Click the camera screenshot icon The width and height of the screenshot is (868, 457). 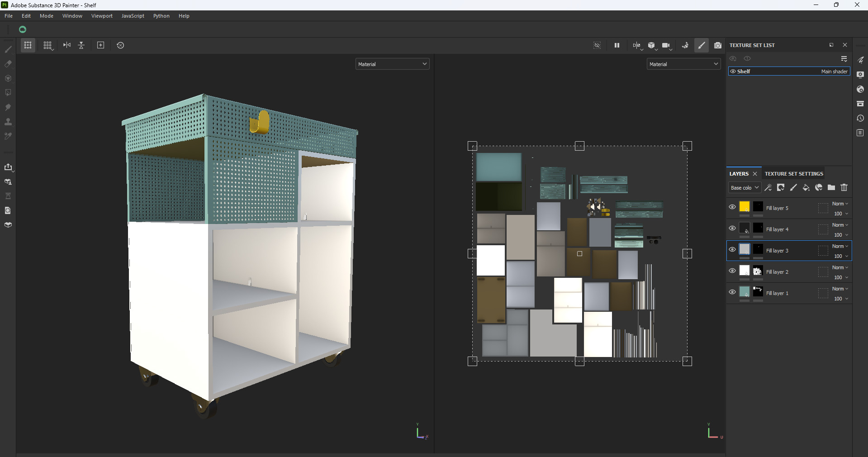(718, 45)
